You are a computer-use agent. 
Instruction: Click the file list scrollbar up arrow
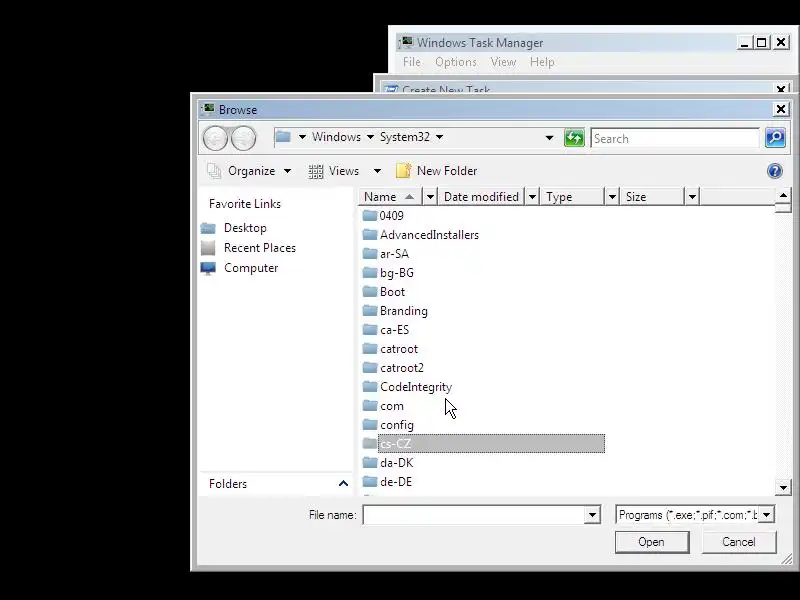pos(783,195)
